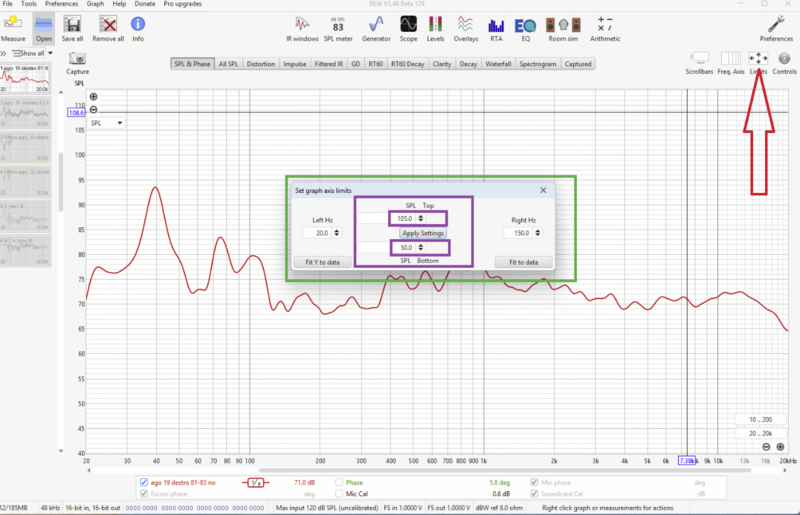800x515 pixels.
Task: Enable the Mic Cal trace checkbox
Action: click(x=339, y=494)
